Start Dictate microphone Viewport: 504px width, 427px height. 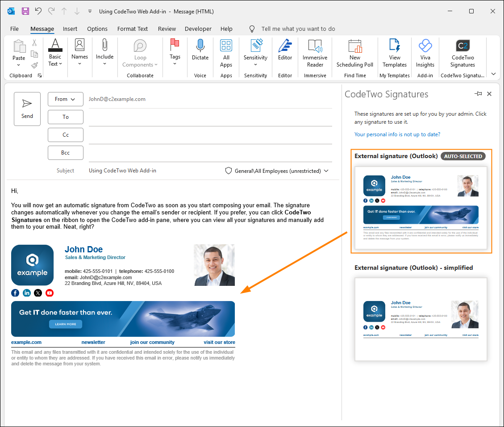pyautogui.click(x=200, y=50)
